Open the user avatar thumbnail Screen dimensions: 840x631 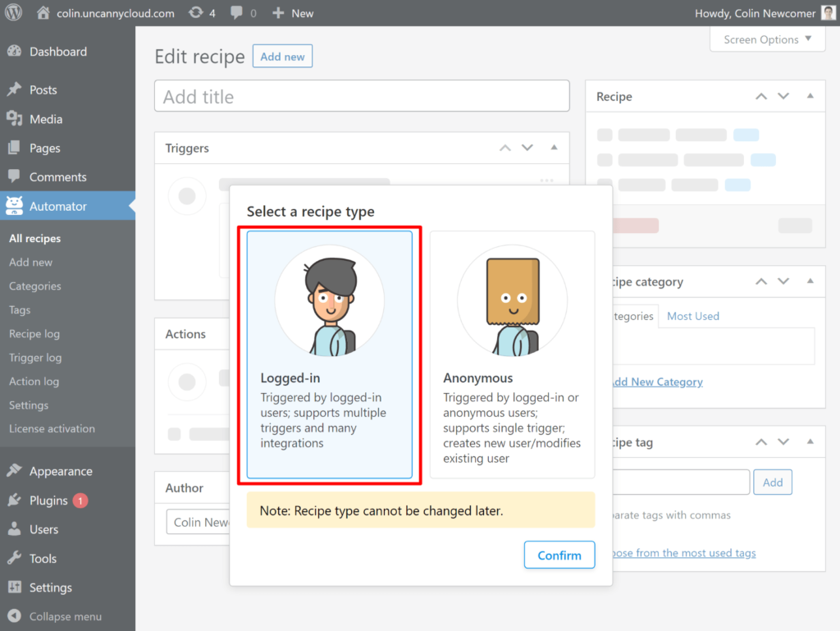coord(829,13)
